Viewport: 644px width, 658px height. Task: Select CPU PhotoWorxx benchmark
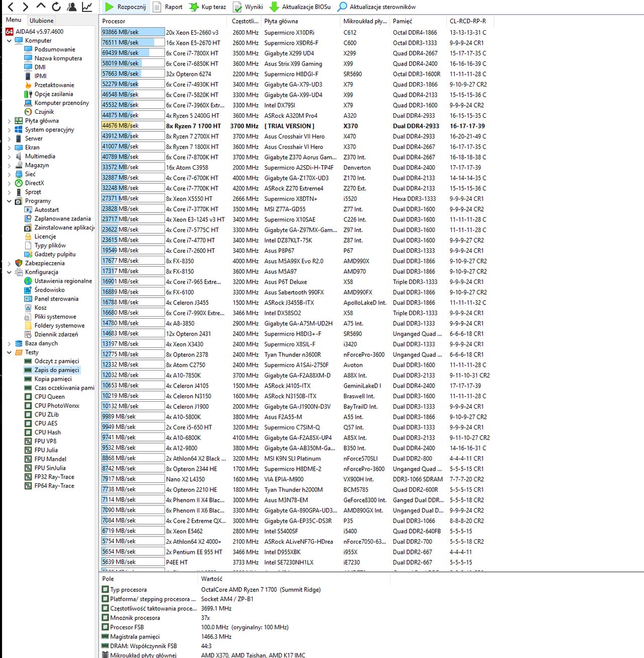[x=57, y=406]
